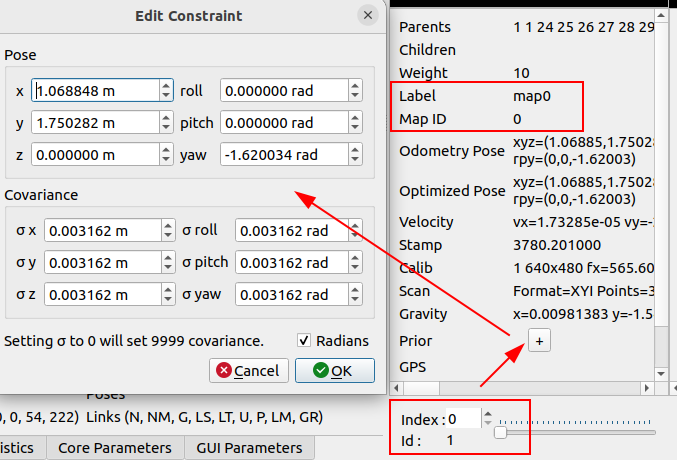Click the Prior plus button
Image resolution: width=677 pixels, height=460 pixels.
tap(539, 341)
